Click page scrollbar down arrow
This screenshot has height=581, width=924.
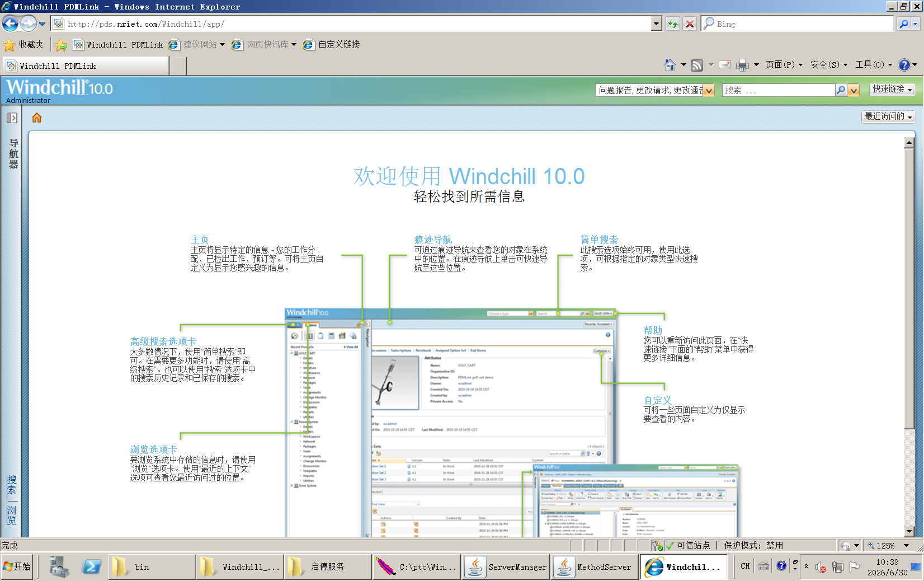coord(909,531)
